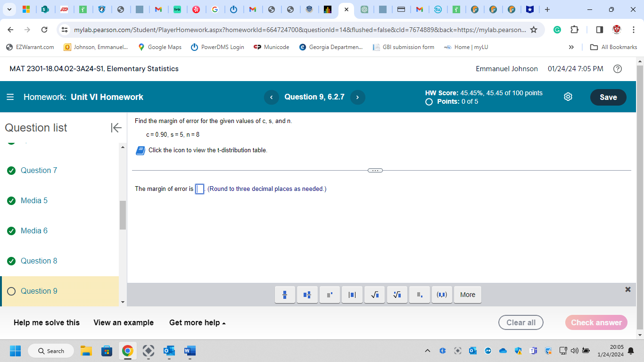Image resolution: width=644 pixels, height=362 pixels.
Task: Open the hamburger menu beside Homework
Action: (x=10, y=97)
